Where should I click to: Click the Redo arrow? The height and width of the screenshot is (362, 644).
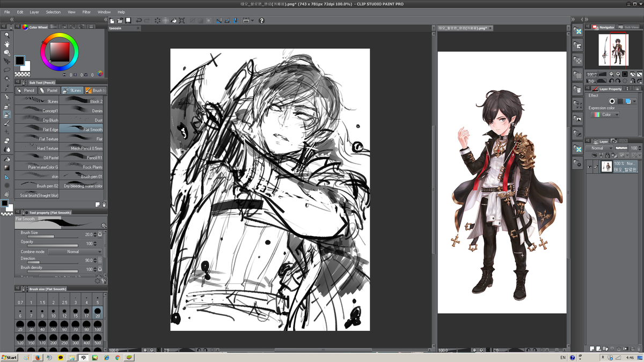pos(147,20)
